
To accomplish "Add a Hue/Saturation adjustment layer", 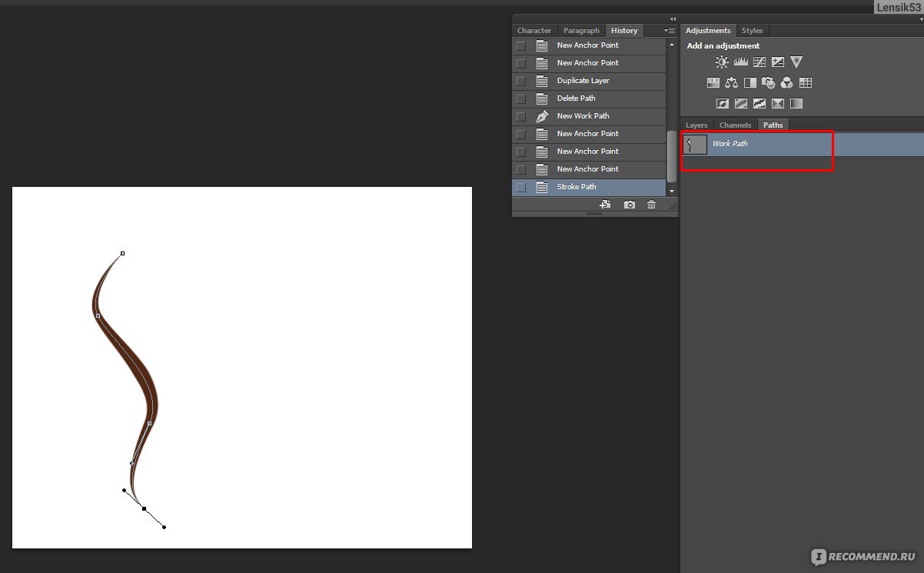I will (x=713, y=83).
